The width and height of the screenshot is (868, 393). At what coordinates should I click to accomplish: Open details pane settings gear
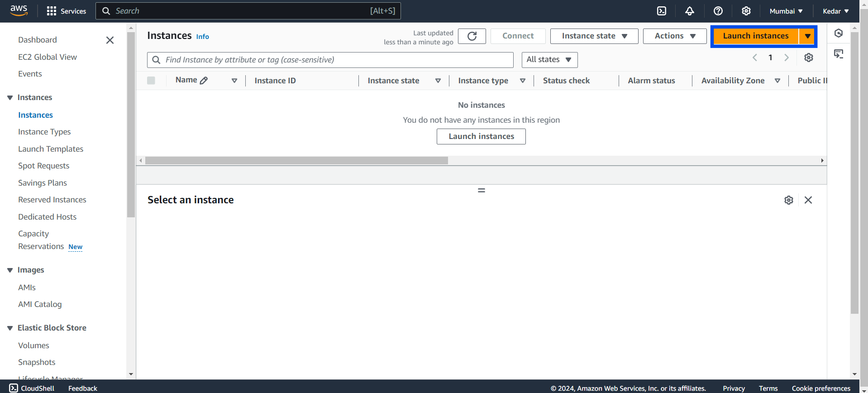pyautogui.click(x=789, y=200)
